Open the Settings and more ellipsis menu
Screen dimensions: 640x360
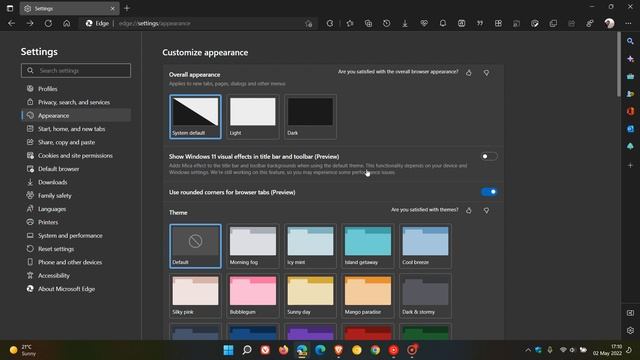click(x=628, y=23)
